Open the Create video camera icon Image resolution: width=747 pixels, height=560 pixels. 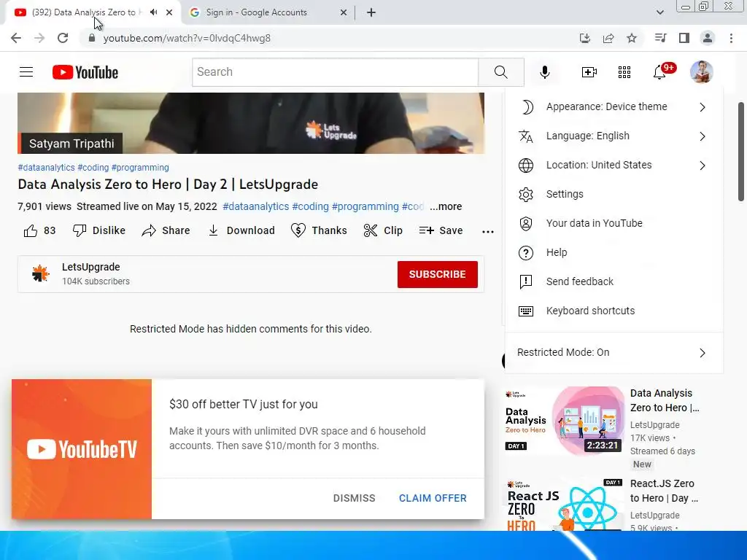click(589, 72)
